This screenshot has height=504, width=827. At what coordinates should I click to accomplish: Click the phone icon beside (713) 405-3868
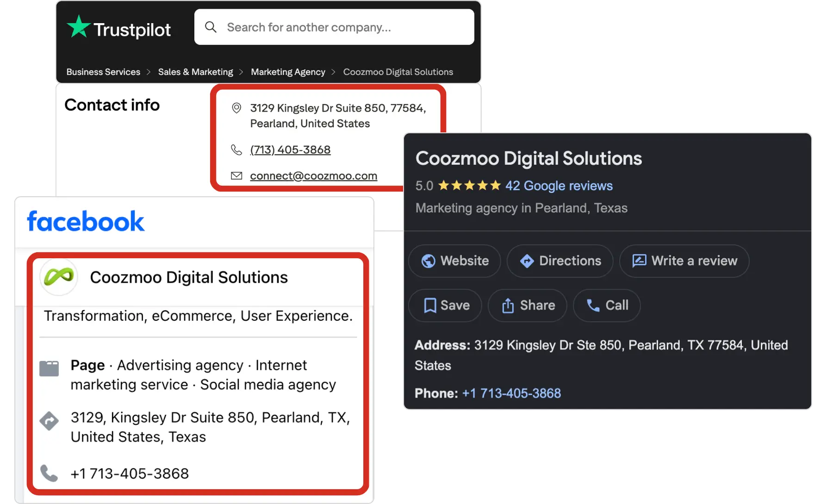pos(236,149)
